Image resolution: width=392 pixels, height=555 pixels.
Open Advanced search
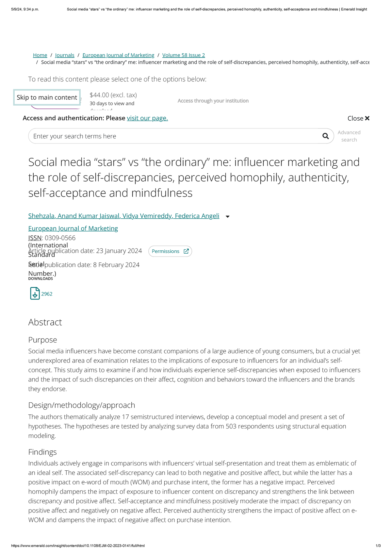point(349,136)
